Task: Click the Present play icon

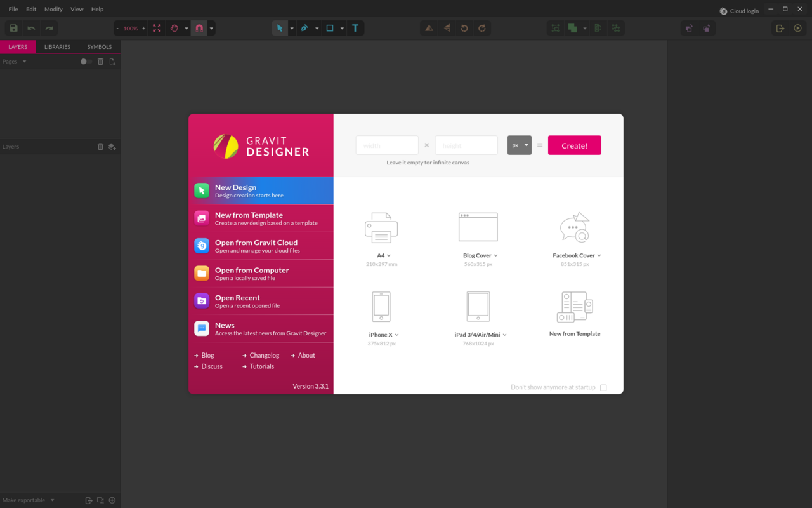Action: (798, 29)
